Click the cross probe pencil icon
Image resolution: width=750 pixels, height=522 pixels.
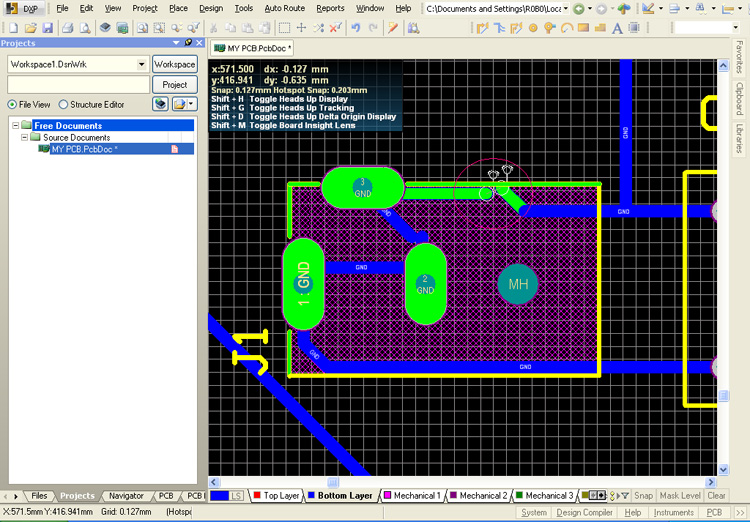point(393,28)
